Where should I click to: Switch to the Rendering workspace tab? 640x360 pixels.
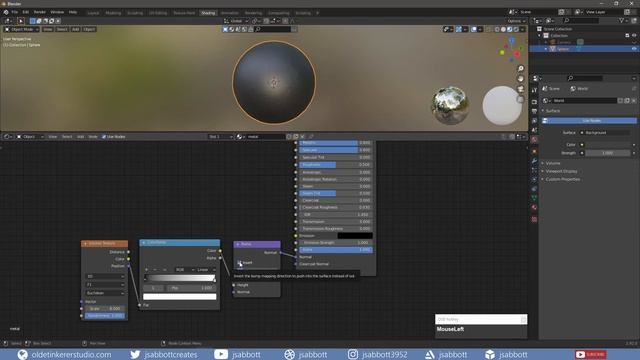pyautogui.click(x=253, y=13)
